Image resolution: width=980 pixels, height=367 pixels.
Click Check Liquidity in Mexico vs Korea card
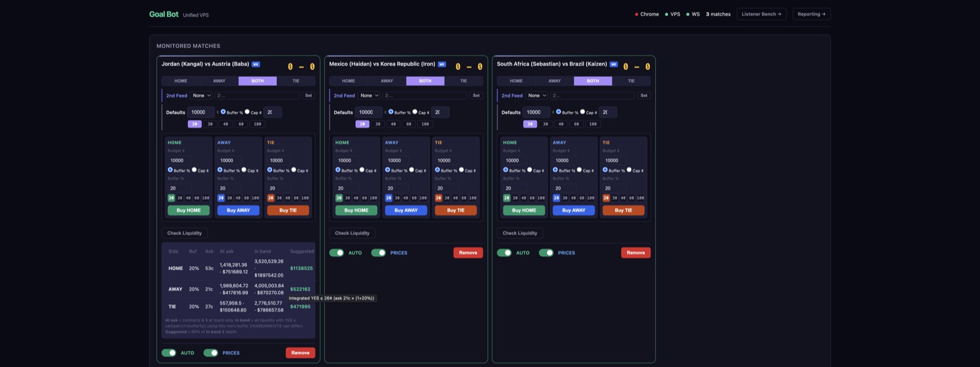click(x=352, y=233)
